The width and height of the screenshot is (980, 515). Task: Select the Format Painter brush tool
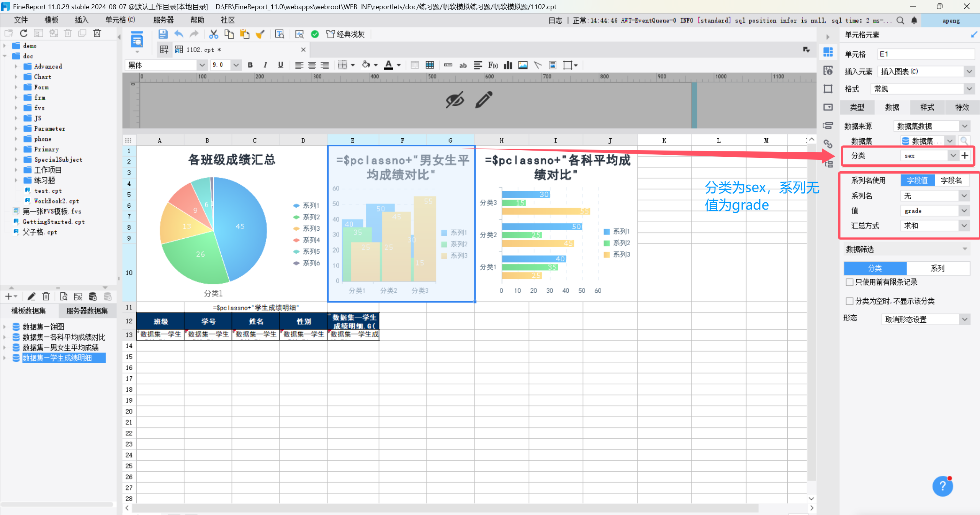pyautogui.click(x=260, y=34)
